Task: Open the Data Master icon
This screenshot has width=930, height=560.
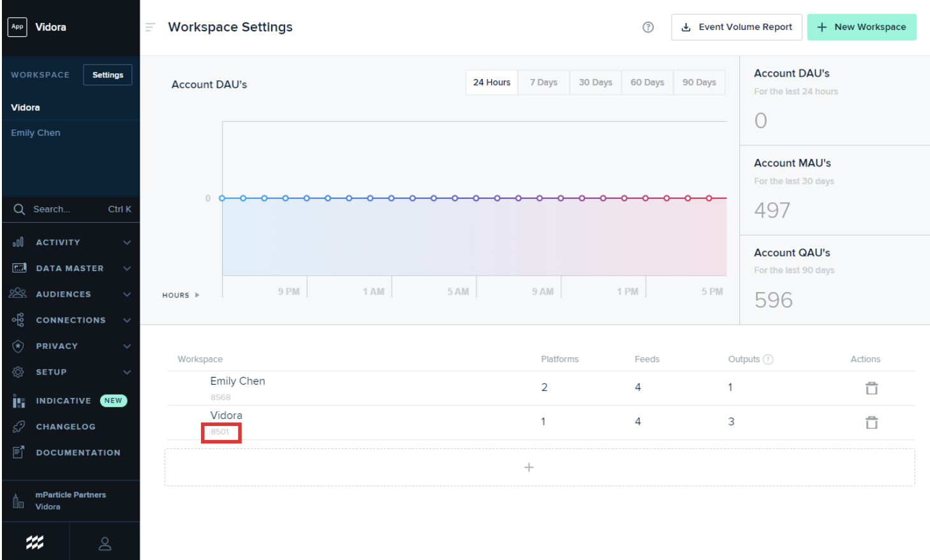Action: click(19, 268)
